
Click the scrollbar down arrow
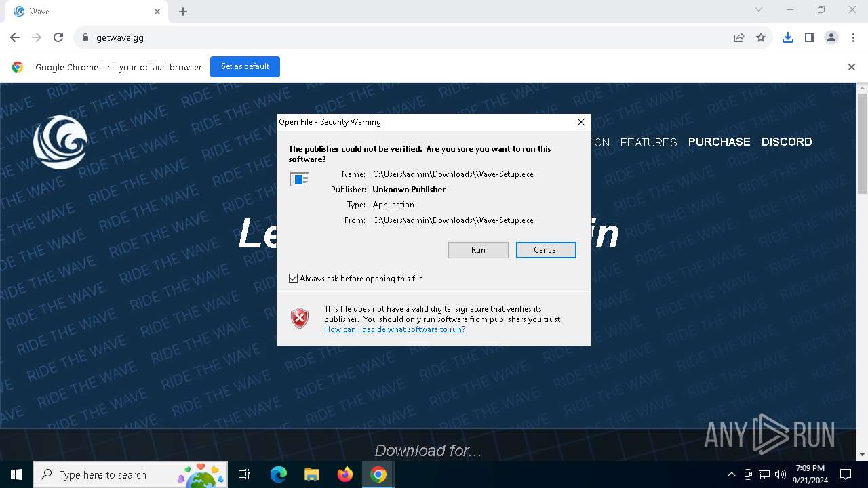(x=862, y=455)
